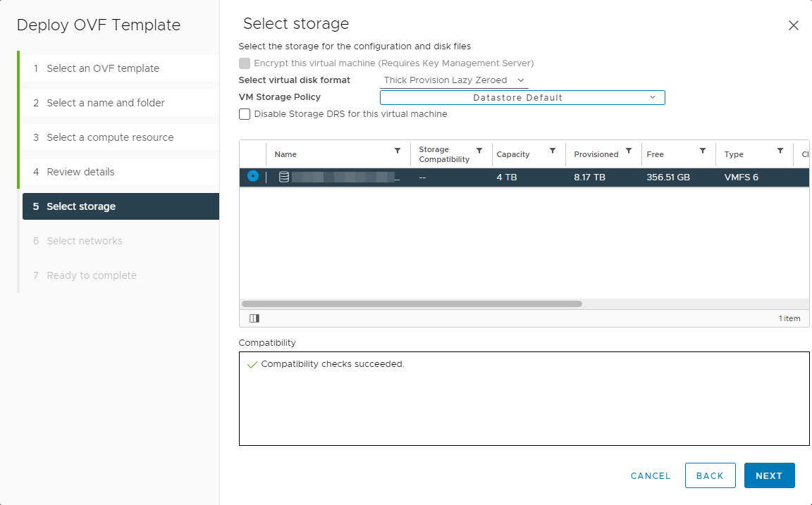This screenshot has height=505, width=812.
Task: Go to step 1 Select an OVF template
Action: pyautogui.click(x=102, y=68)
